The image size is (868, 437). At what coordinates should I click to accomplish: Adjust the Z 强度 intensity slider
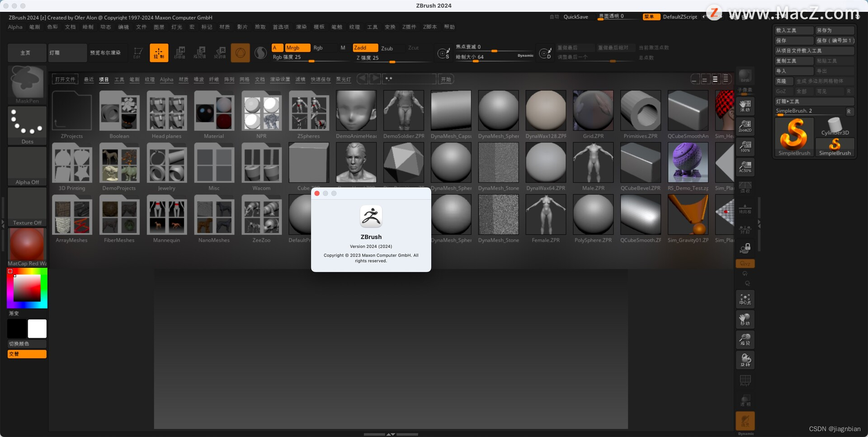[x=392, y=58]
